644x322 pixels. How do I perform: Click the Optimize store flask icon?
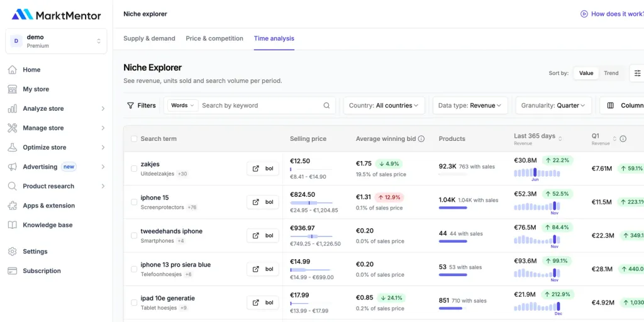pos(13,147)
